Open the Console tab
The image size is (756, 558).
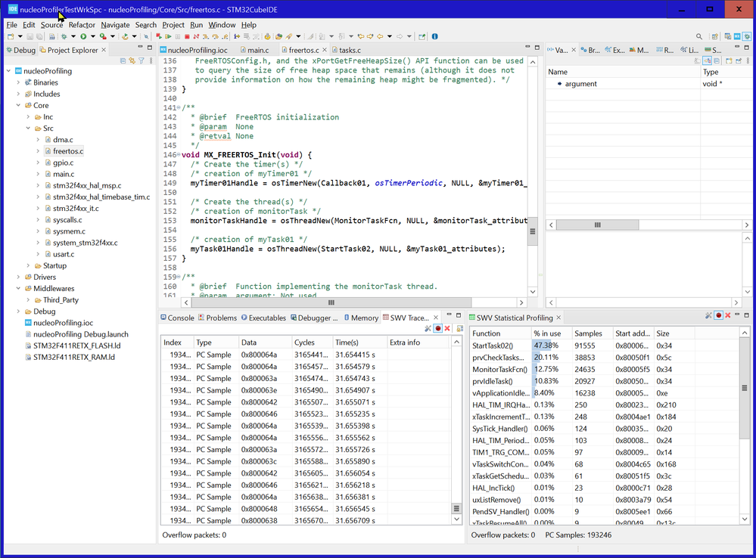point(177,318)
